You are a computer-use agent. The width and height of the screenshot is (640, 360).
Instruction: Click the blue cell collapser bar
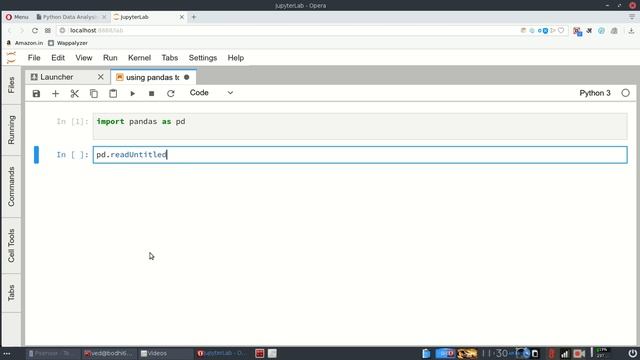(x=36, y=155)
